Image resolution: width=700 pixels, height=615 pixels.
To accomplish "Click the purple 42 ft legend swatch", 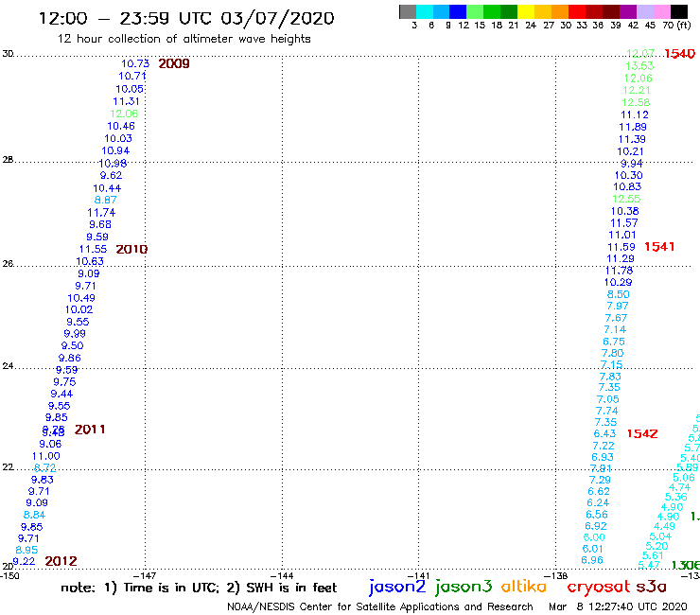I will tap(628, 11).
